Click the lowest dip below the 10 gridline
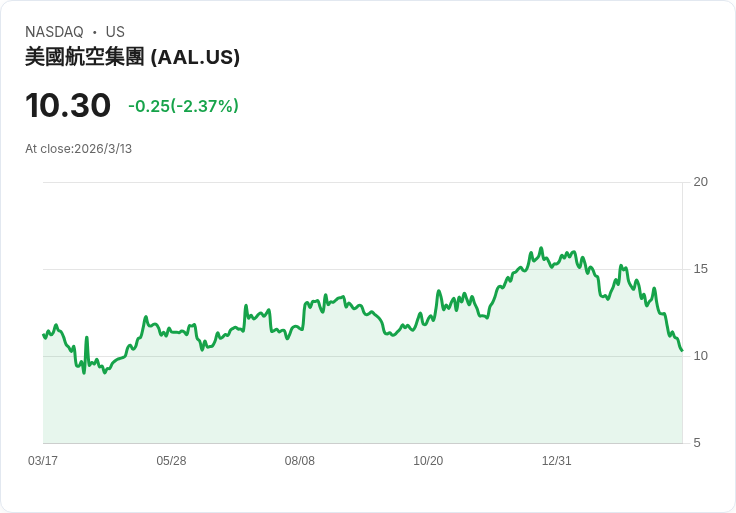Image resolution: width=736 pixels, height=513 pixels. click(x=84, y=373)
